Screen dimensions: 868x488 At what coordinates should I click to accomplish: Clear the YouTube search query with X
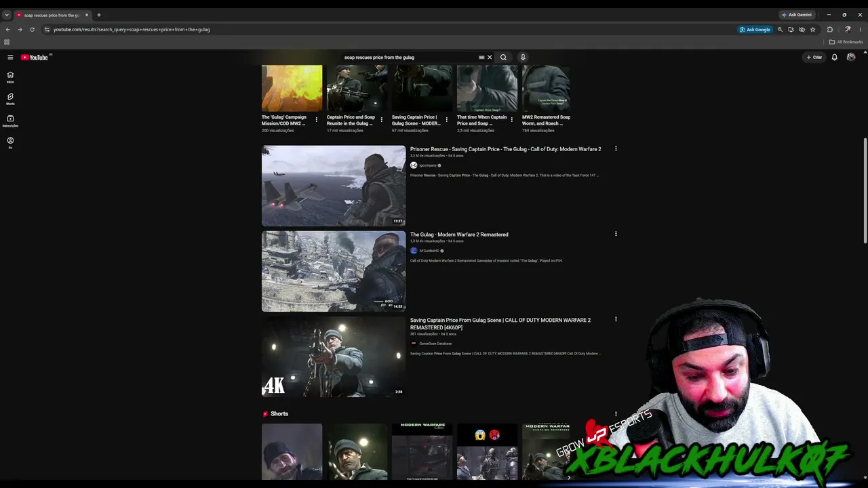coord(490,58)
